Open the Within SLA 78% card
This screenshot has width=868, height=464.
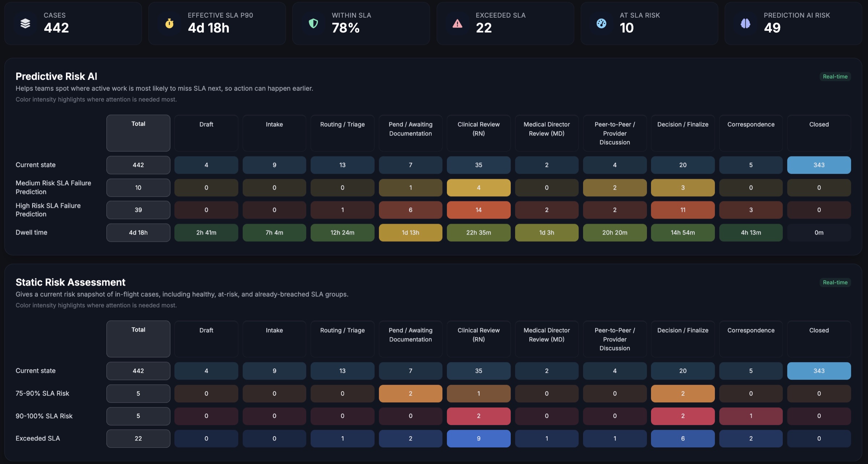361,24
